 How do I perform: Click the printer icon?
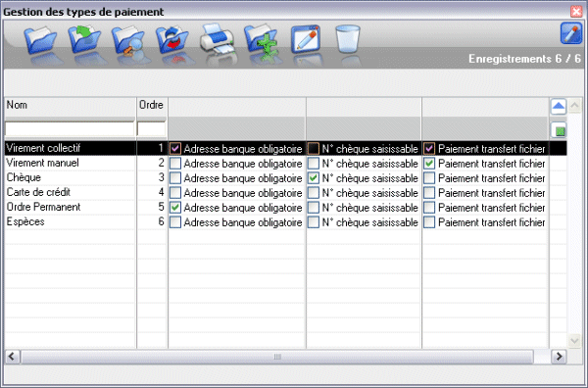(x=218, y=39)
